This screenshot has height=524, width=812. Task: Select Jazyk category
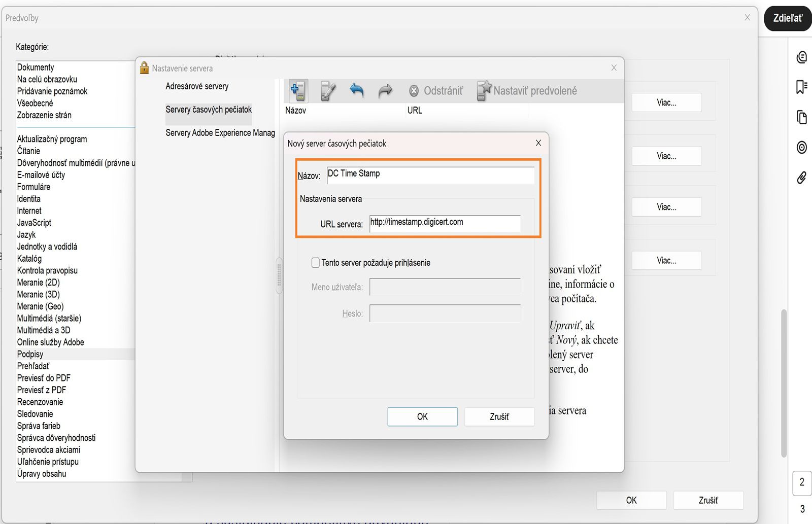(26, 235)
